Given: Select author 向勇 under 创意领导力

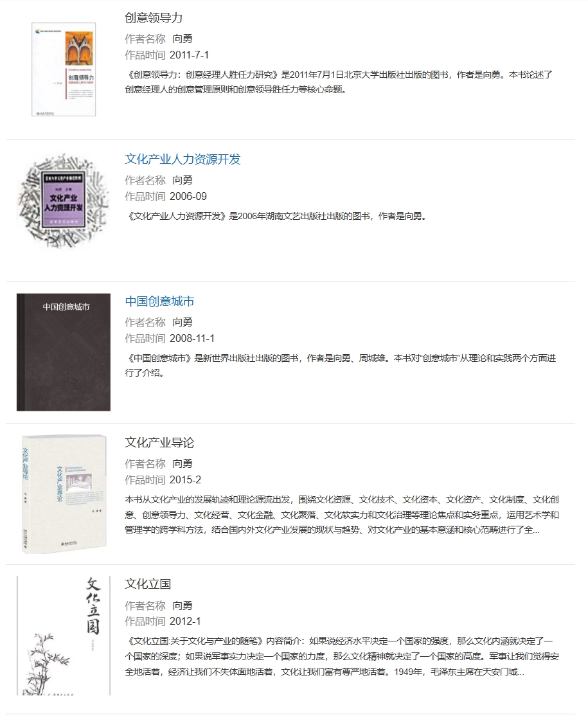Looking at the screenshot, I should tap(183, 39).
